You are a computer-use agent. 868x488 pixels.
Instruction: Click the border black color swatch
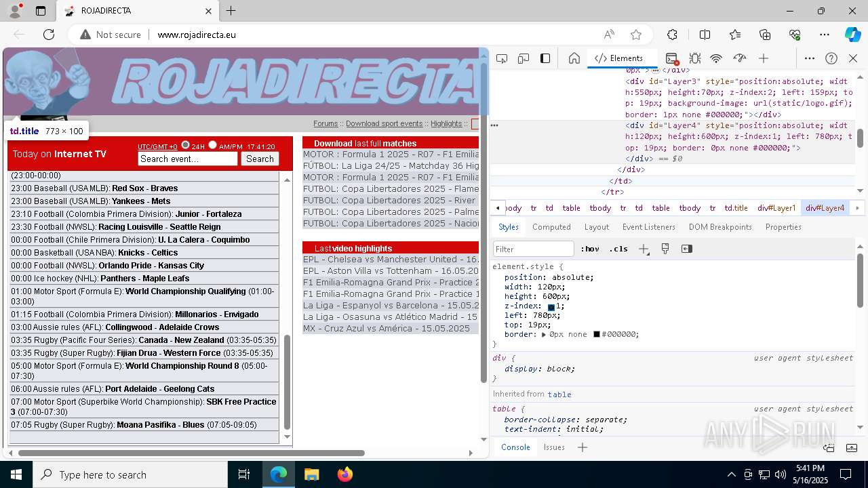[597, 335]
